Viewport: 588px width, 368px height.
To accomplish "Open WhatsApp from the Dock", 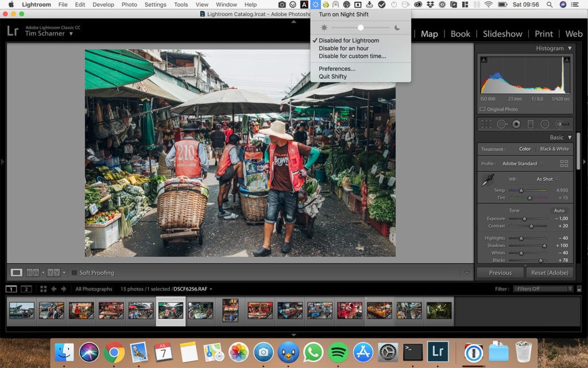I will [x=313, y=352].
